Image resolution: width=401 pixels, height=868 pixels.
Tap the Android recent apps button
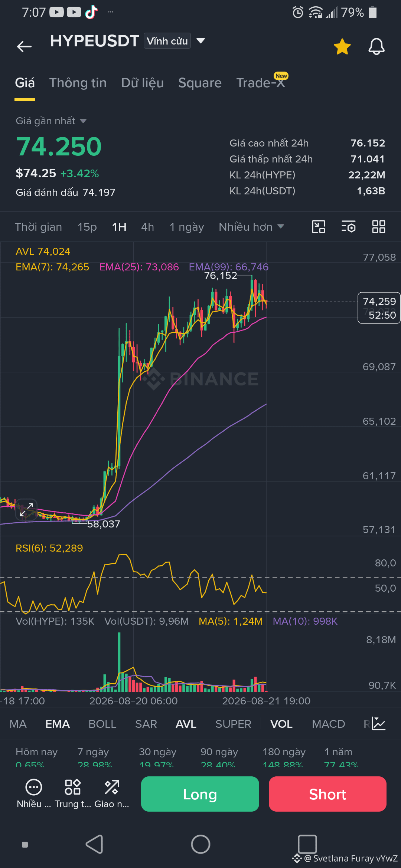click(307, 844)
